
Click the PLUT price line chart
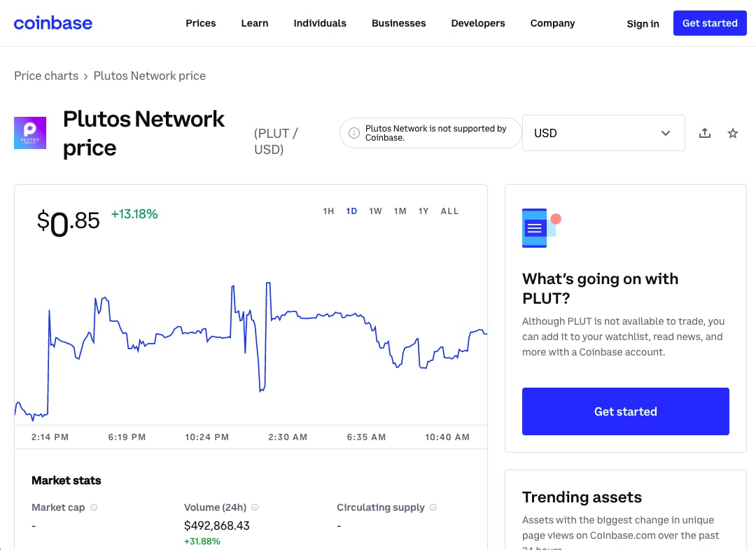click(251, 351)
